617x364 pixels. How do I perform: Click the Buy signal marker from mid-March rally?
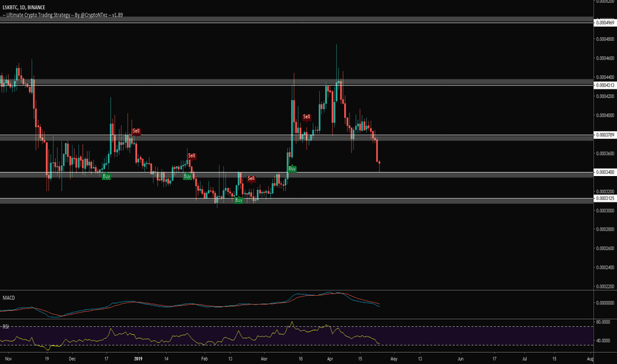coord(292,169)
